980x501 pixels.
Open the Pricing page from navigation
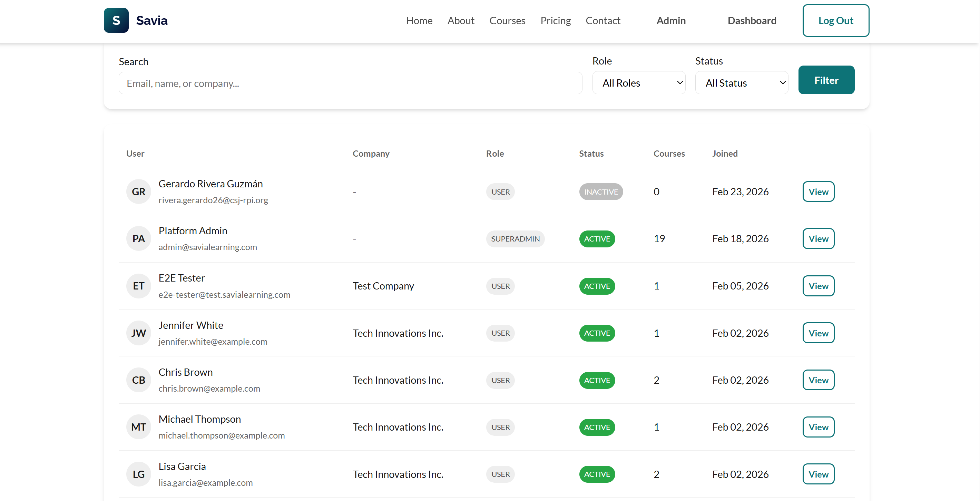(x=556, y=21)
